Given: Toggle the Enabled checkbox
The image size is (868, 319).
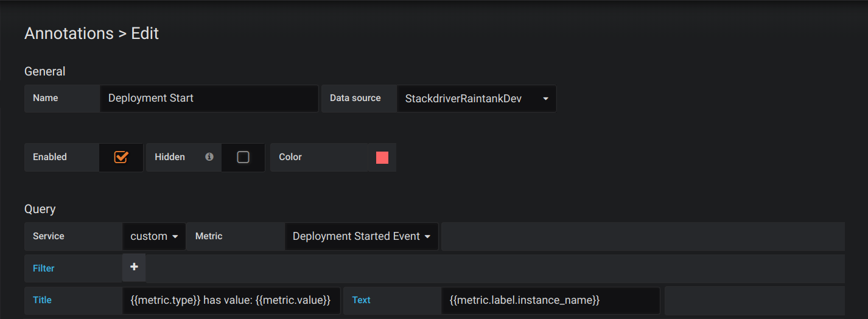Looking at the screenshot, I should (x=121, y=157).
